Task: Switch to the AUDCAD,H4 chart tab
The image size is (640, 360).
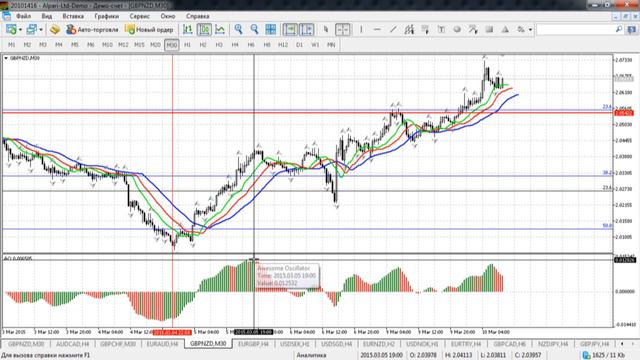Action: (x=73, y=344)
